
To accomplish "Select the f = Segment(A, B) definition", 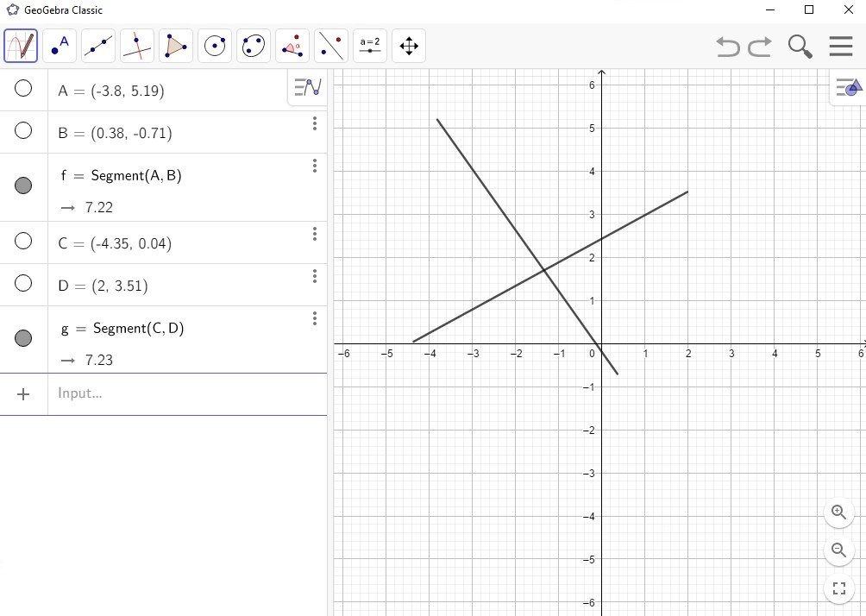I will tap(121, 176).
